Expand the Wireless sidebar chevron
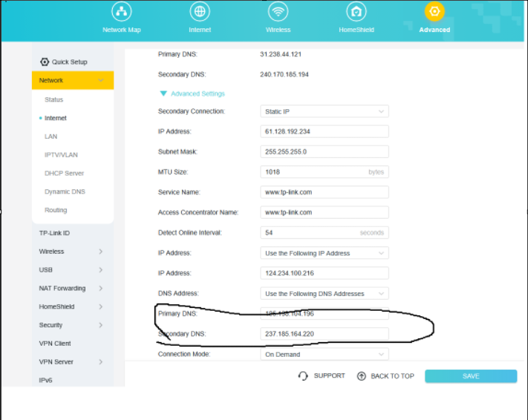 101,252
